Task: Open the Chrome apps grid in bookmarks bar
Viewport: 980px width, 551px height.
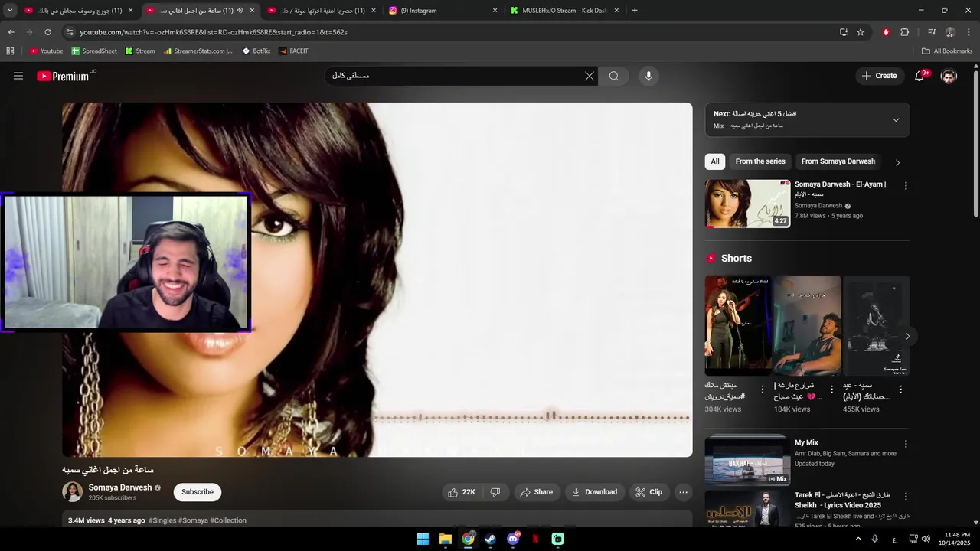Action: tap(10, 51)
